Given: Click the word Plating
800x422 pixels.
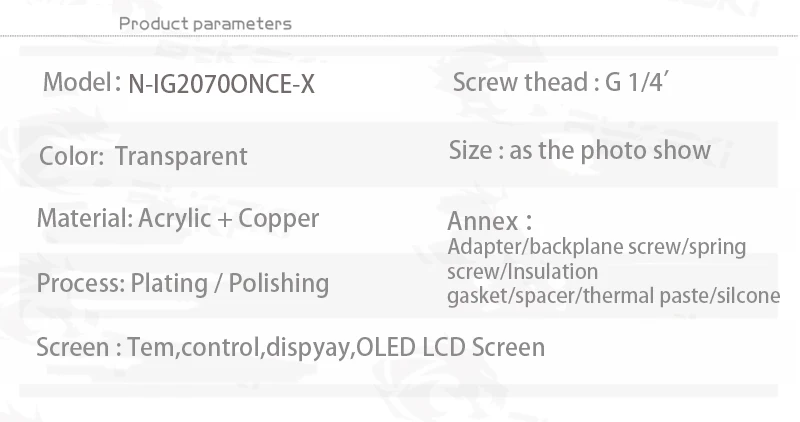Looking at the screenshot, I should (x=169, y=284).
